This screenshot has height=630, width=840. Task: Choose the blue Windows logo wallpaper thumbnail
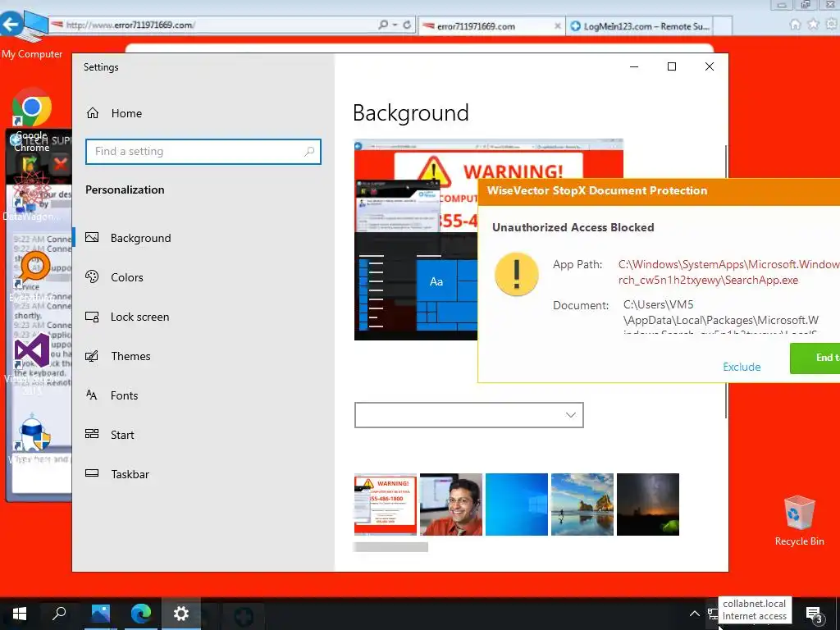point(517,504)
